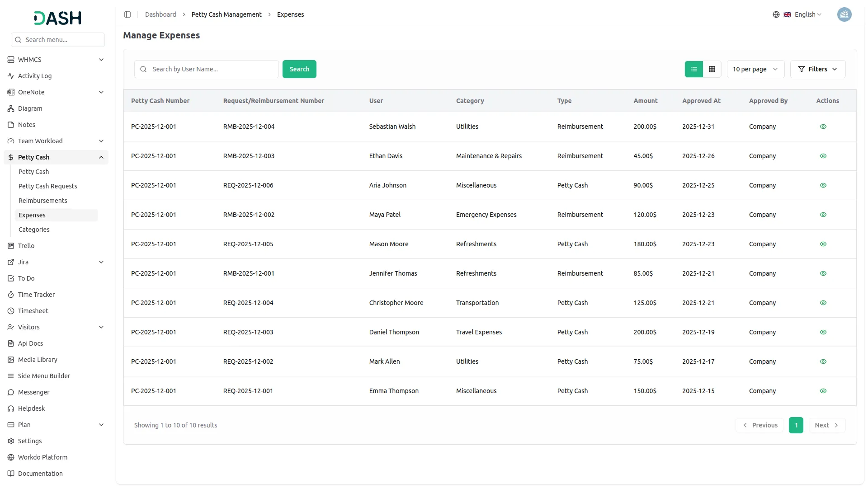
Task: Open the Time Tracker tool
Action: tap(37, 294)
